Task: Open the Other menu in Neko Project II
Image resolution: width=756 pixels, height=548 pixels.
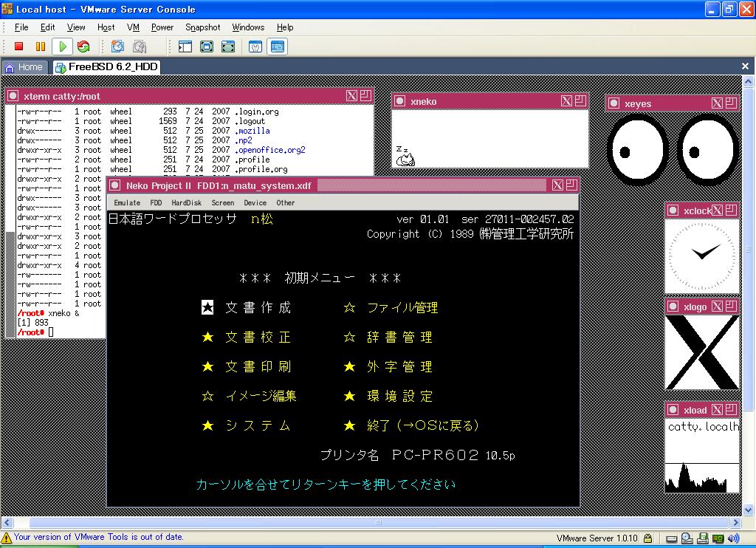Action: click(x=286, y=203)
